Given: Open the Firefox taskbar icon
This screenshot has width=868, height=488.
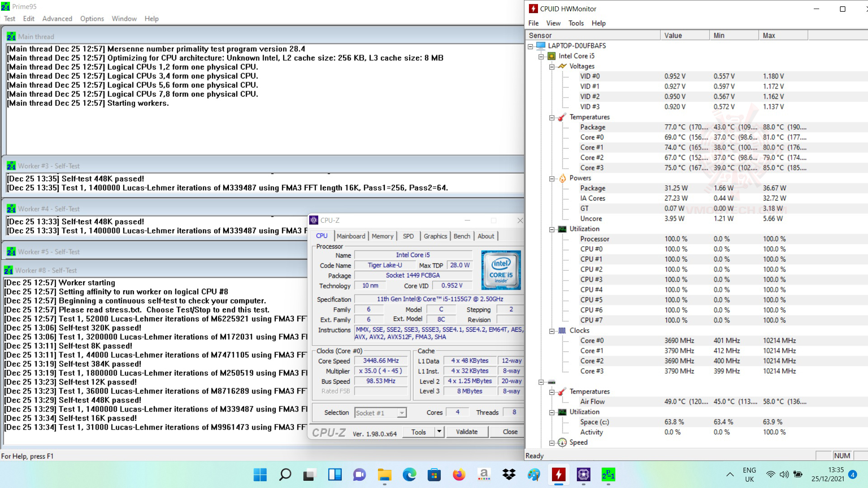Looking at the screenshot, I should coord(459,474).
